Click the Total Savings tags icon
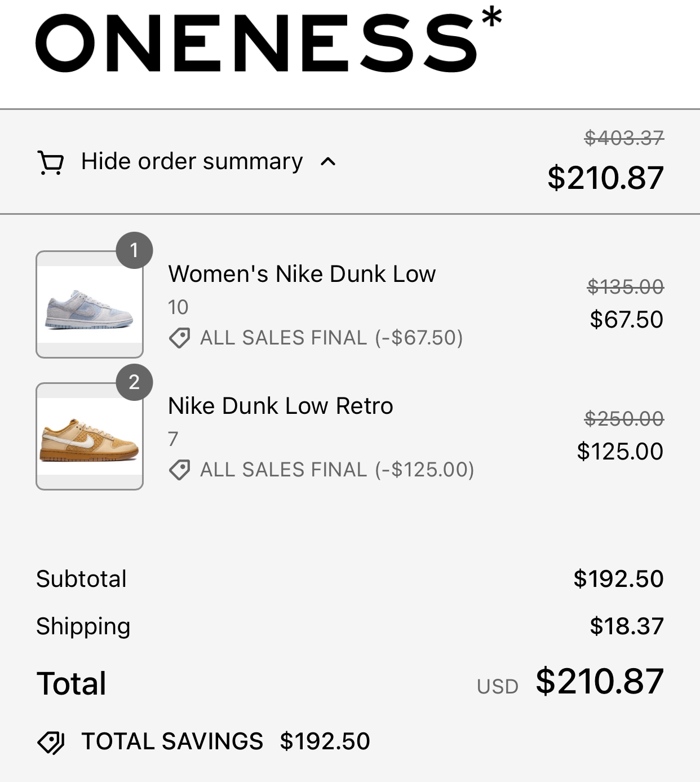 pos(51,742)
